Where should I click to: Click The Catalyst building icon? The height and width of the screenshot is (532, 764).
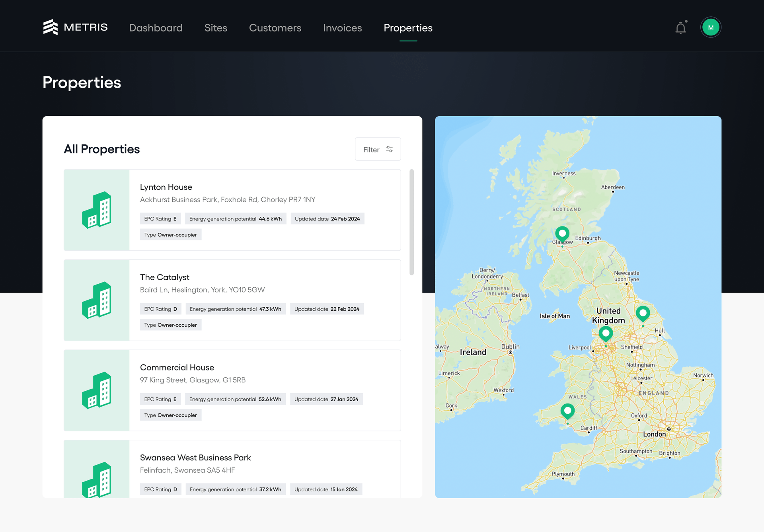point(97,300)
